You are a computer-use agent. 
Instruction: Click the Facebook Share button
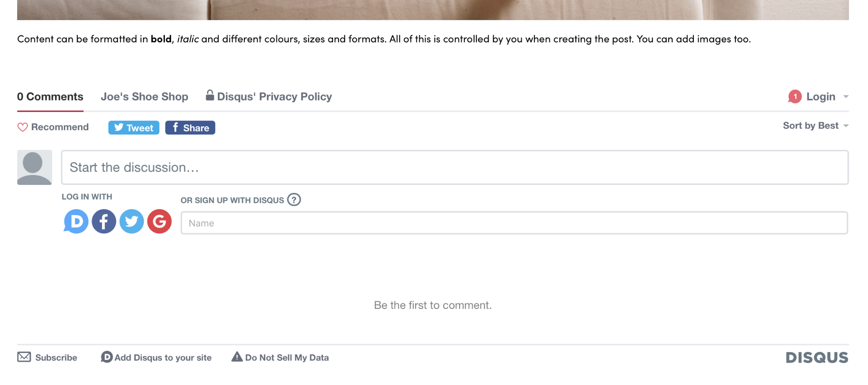pyautogui.click(x=190, y=128)
